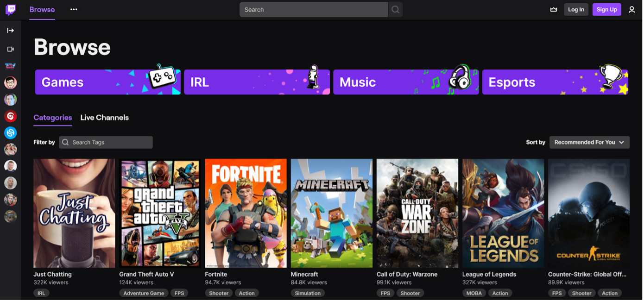
Task: Click the Log In button
Action: point(576,10)
